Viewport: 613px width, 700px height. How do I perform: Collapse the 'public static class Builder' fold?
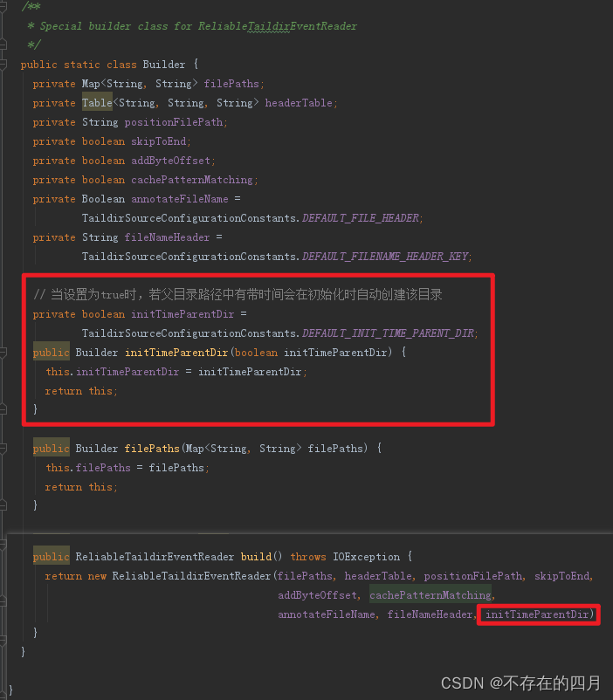3,65
